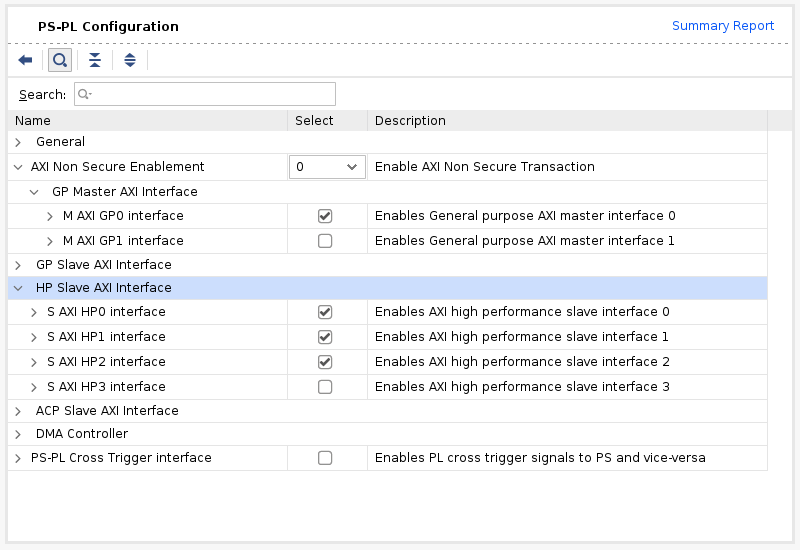Viewport: 800px width, 550px height.
Task: Open the Summary Report link
Action: (722, 26)
